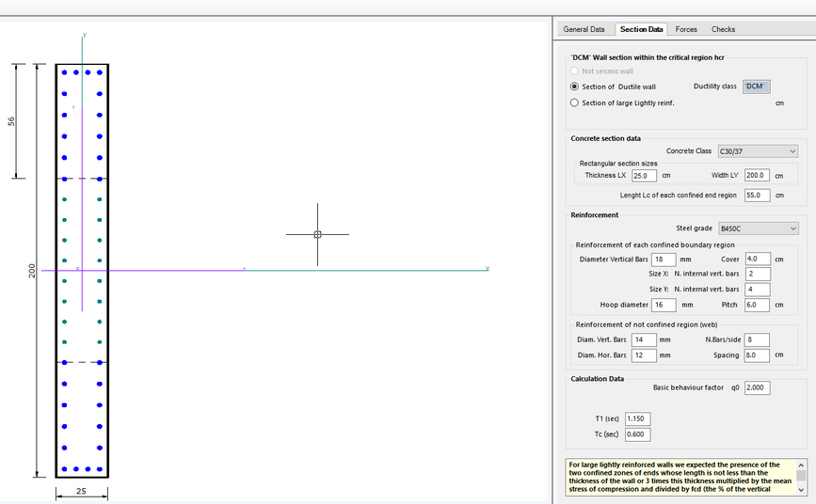Screen dimensions: 816x504
Task: Open the Section Data tab
Action: pyautogui.click(x=641, y=29)
